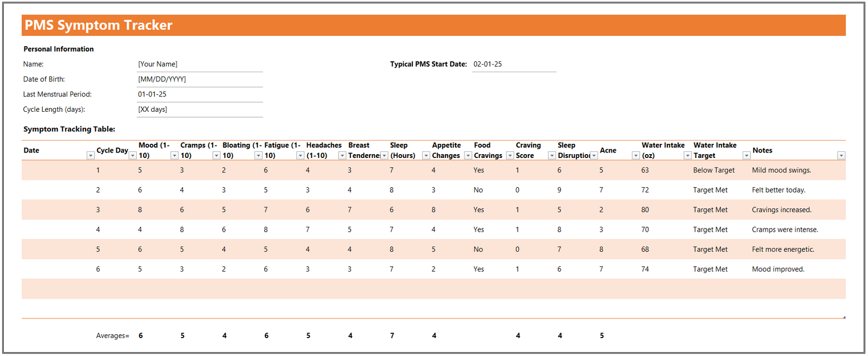868x356 pixels.
Task: Select the PMS Symptom Tracker title
Action: [99, 25]
